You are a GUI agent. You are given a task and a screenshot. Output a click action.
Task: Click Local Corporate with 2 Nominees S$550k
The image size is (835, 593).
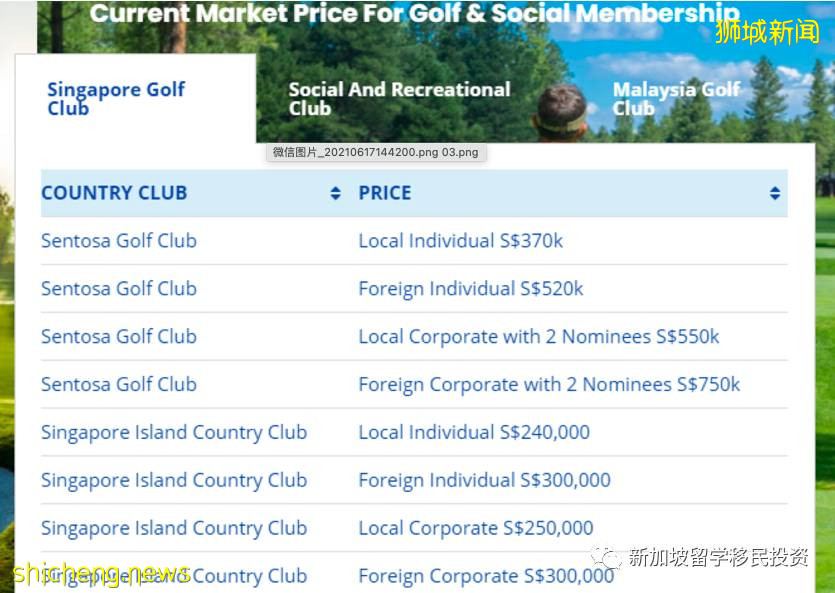coord(539,337)
